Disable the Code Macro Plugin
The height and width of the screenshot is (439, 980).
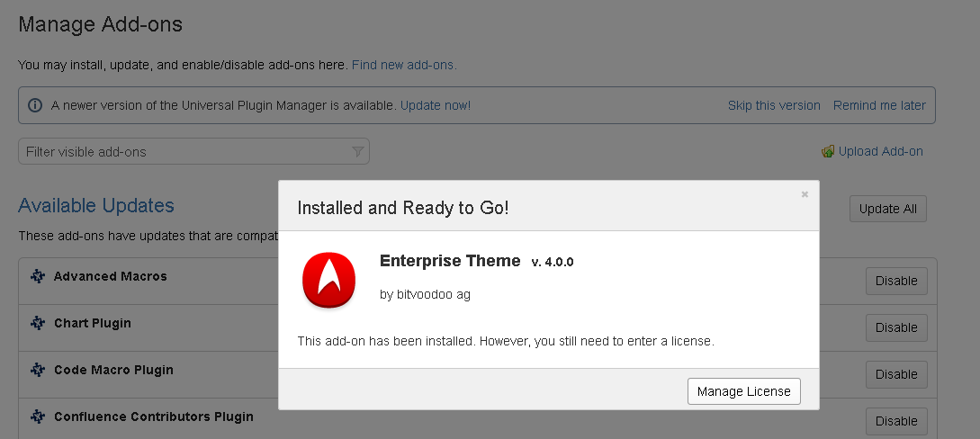[x=896, y=375]
